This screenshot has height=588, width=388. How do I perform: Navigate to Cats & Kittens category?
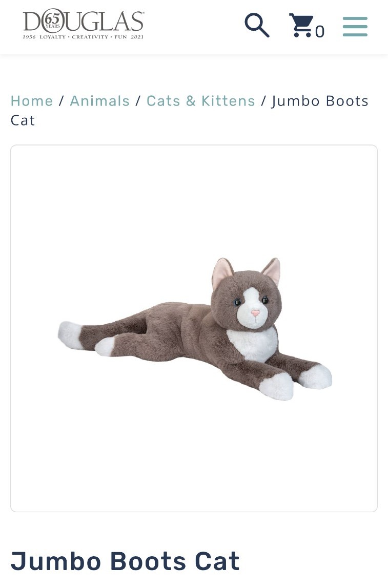point(201,101)
